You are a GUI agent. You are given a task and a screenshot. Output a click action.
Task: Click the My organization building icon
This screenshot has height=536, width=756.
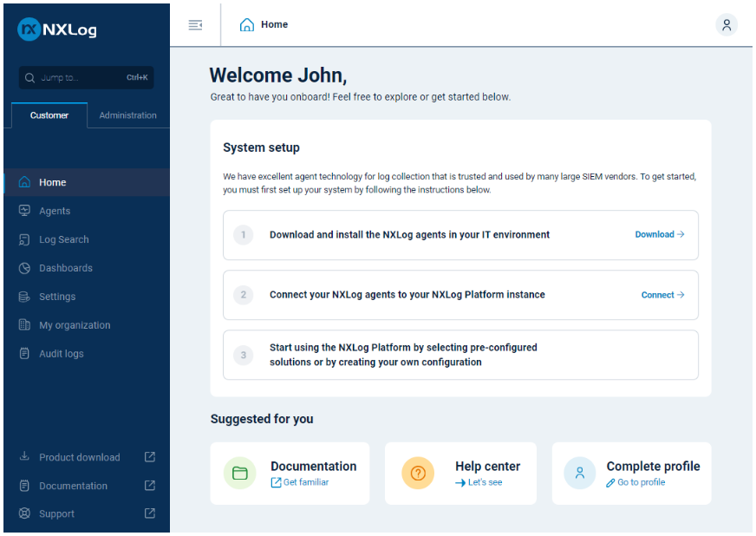point(24,324)
